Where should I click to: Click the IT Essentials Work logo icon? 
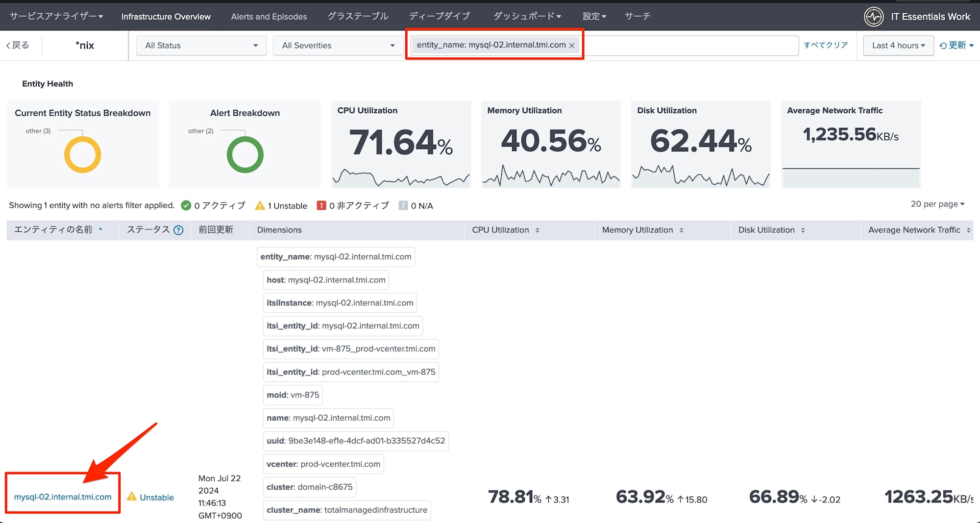[x=874, y=17]
